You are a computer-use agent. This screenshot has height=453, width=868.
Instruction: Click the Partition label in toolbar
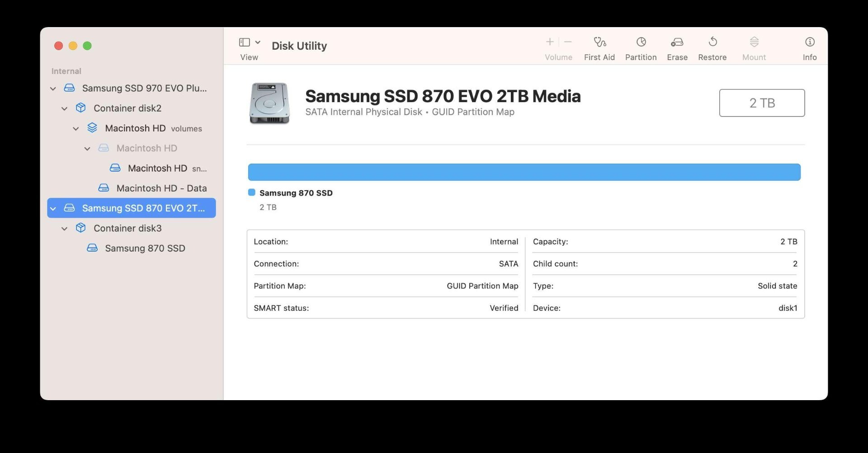(641, 57)
